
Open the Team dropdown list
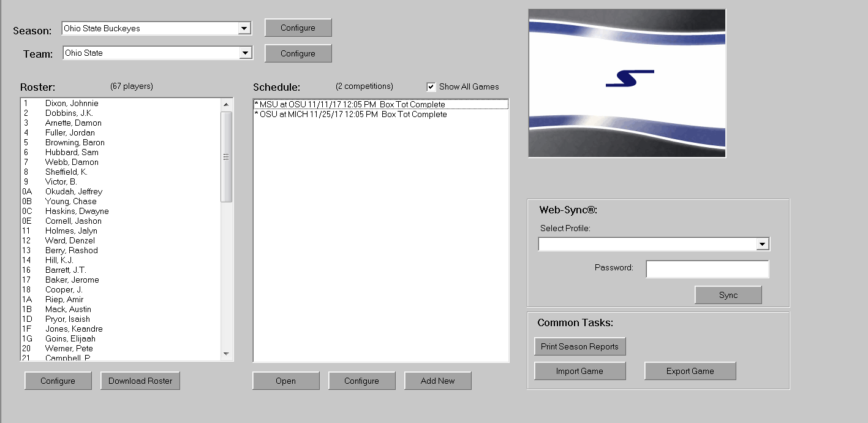[x=244, y=53]
